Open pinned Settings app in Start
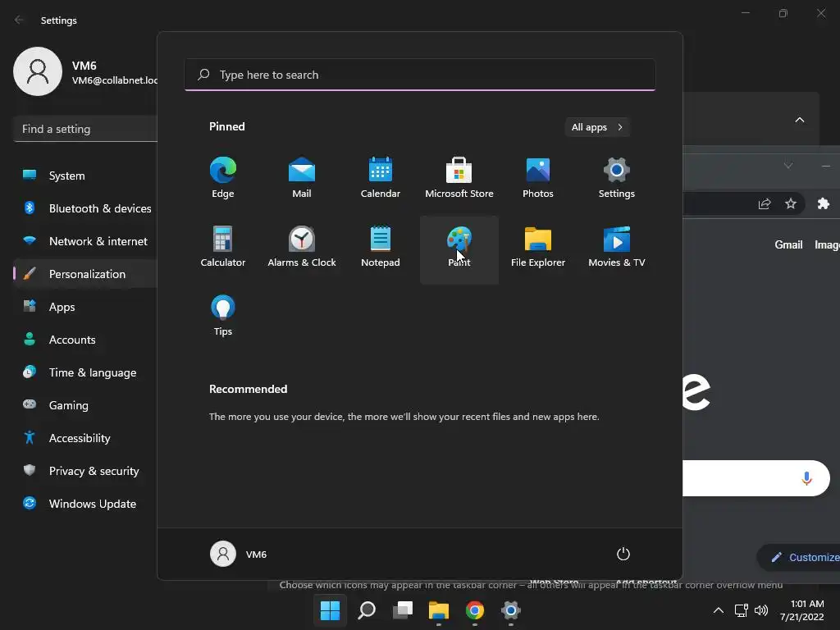This screenshot has width=840, height=630. click(x=617, y=178)
